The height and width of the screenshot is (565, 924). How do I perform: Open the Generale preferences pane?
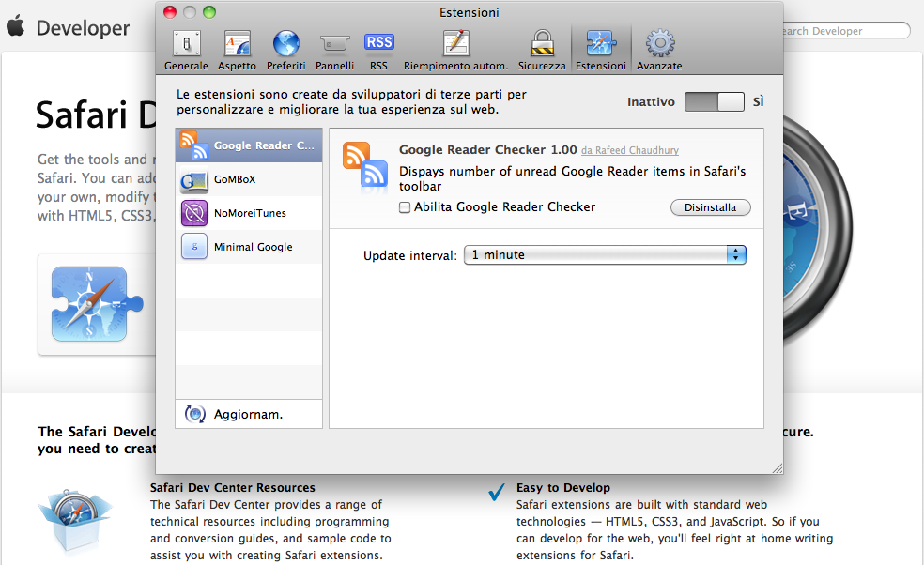click(186, 51)
